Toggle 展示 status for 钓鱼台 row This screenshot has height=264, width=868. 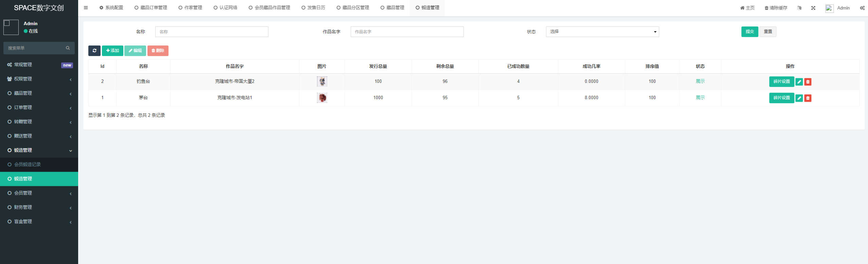pos(700,82)
